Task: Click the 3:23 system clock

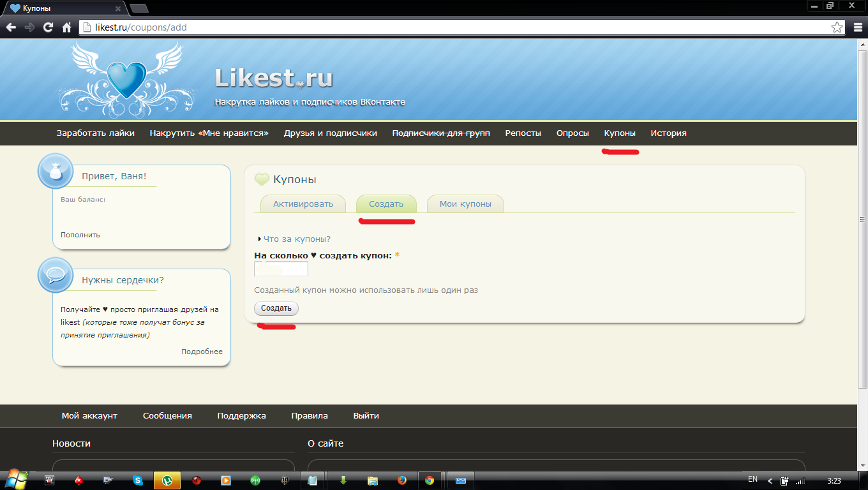Action: tap(834, 480)
